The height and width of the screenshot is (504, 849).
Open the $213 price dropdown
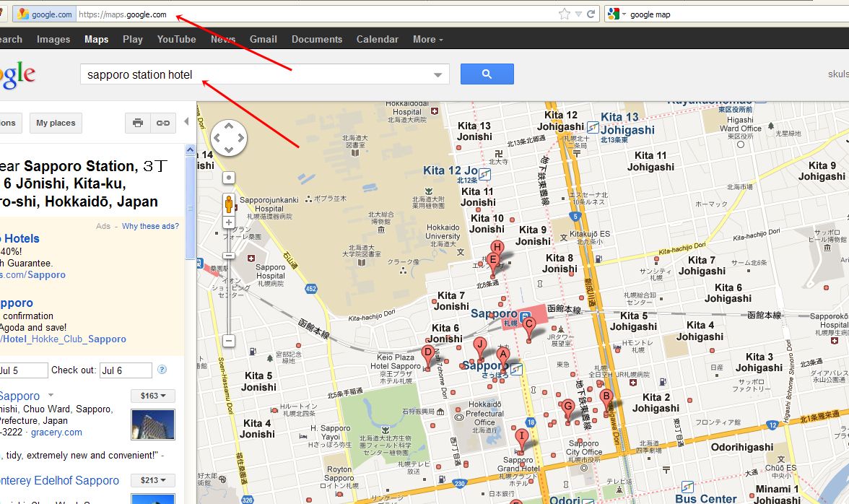[x=153, y=480]
